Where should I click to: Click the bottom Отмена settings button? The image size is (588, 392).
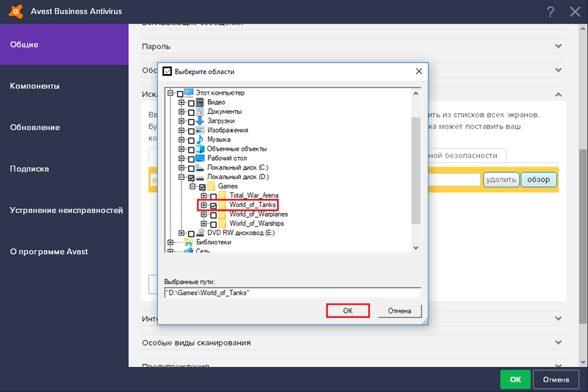pyautogui.click(x=556, y=380)
